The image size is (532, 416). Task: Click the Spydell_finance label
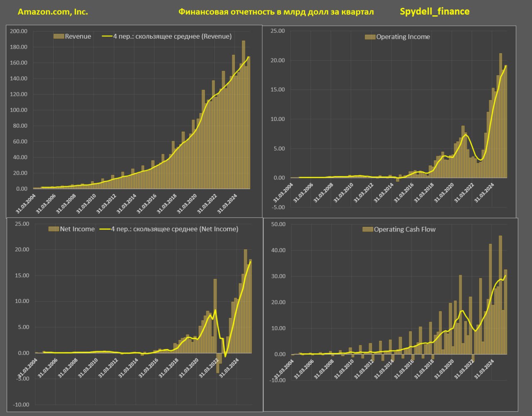coord(435,12)
